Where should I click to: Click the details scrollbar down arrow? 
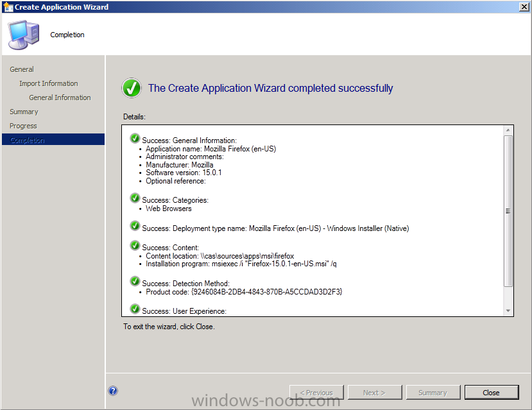(x=508, y=311)
